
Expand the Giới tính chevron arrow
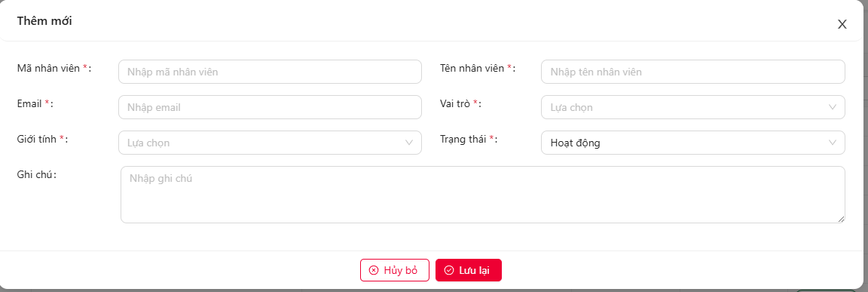(410, 143)
